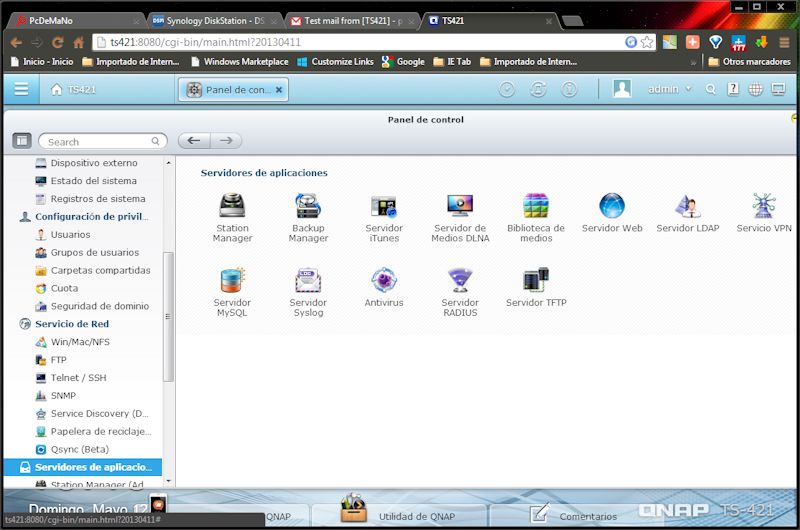Open Servidor iTunes icon
This screenshot has width=800, height=530.
(384, 206)
